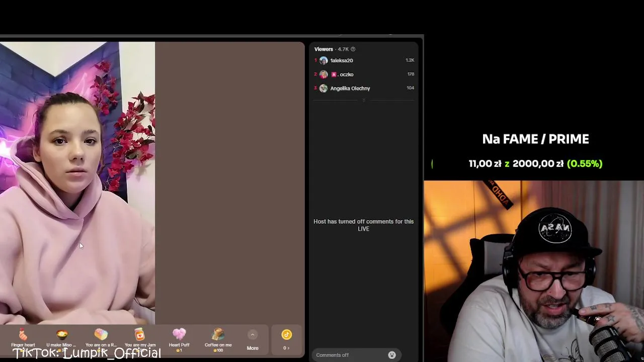644x362 pixels.
Task: Open Angelika Olechny's avatar
Action: [324, 88]
